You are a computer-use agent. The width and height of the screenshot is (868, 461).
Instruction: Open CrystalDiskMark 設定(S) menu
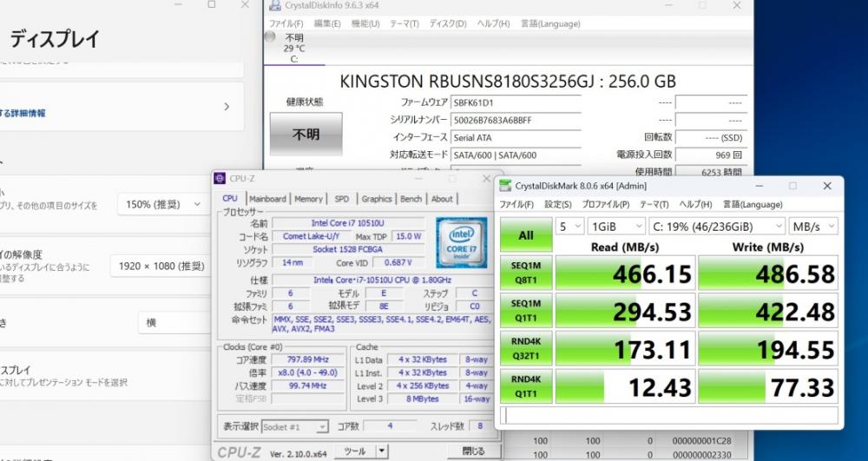click(x=558, y=205)
